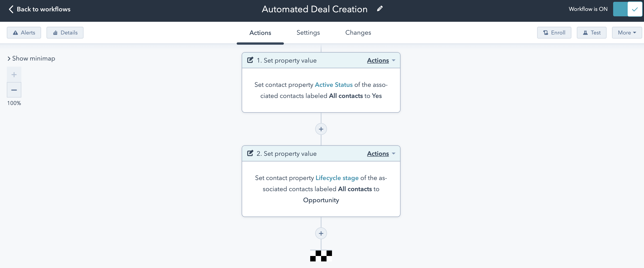Screen dimensions: 644x268
Task: Click the zoom in plus icon
Action: coord(14,74)
